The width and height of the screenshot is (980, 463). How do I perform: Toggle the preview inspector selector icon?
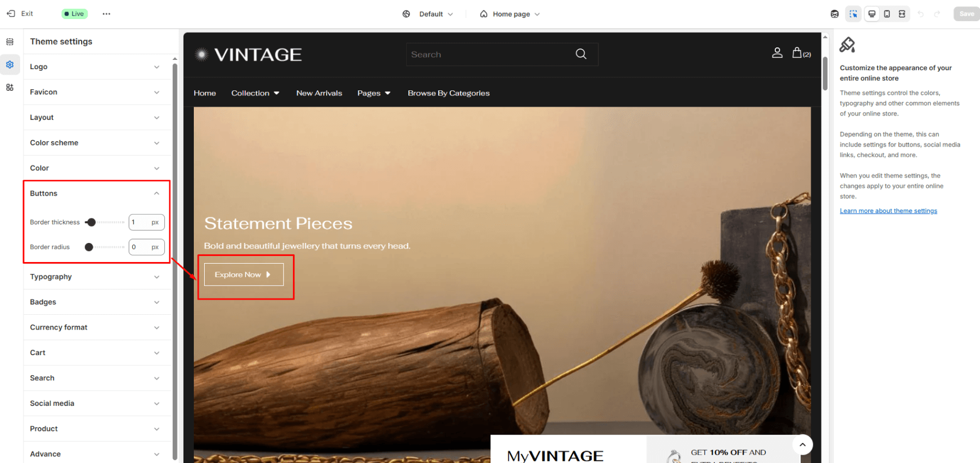click(853, 14)
